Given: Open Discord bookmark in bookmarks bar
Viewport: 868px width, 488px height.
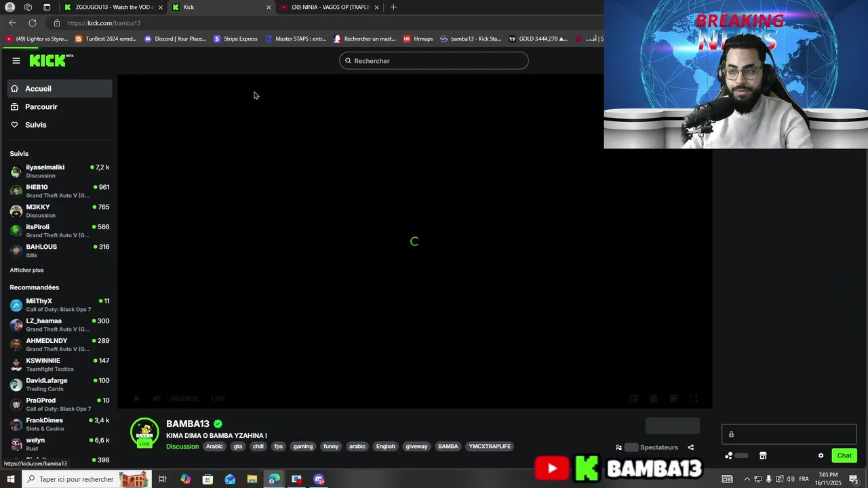Looking at the screenshot, I should (175, 39).
